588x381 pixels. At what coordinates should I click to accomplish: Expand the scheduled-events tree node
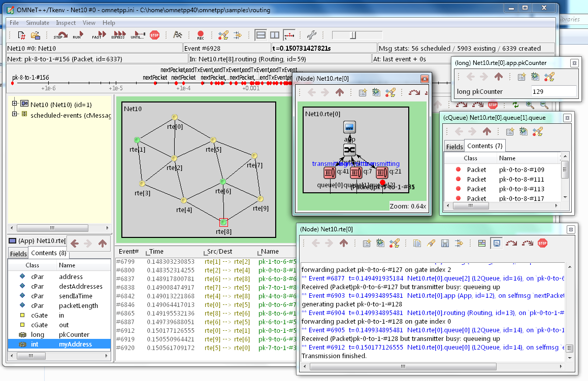[14, 114]
